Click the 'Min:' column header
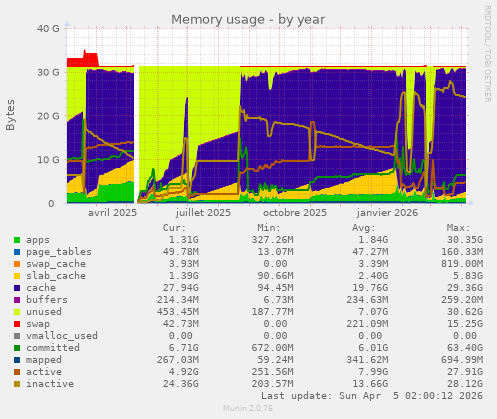 pos(269,228)
